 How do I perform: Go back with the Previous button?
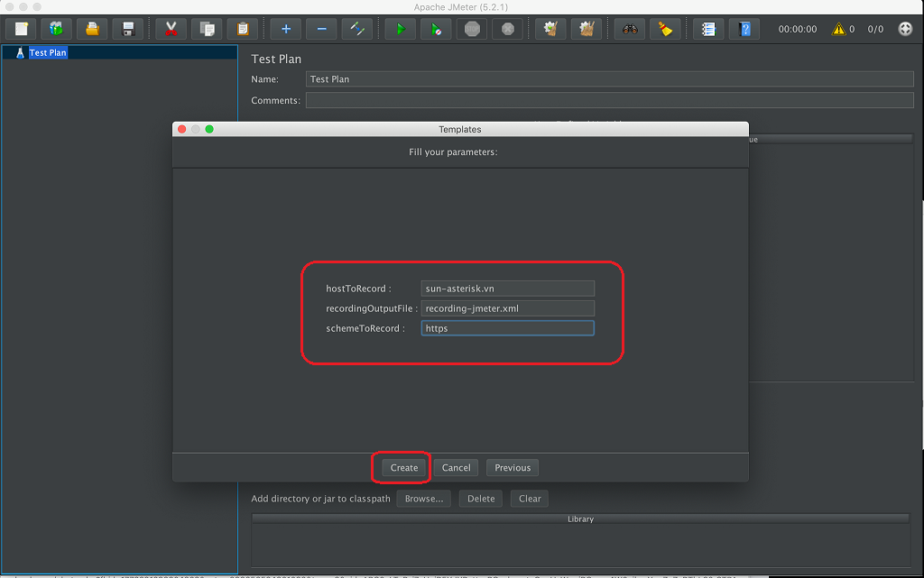(513, 467)
